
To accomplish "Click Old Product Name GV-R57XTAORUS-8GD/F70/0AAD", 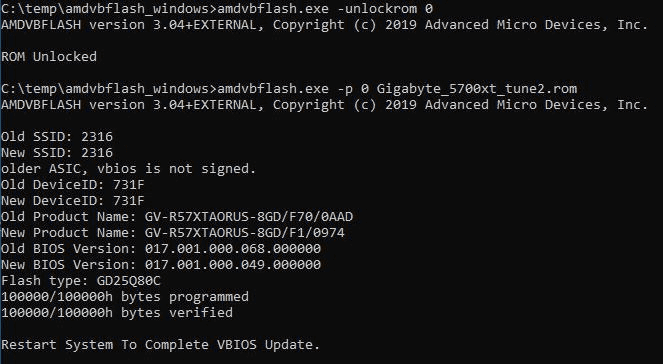I will pos(177,217).
